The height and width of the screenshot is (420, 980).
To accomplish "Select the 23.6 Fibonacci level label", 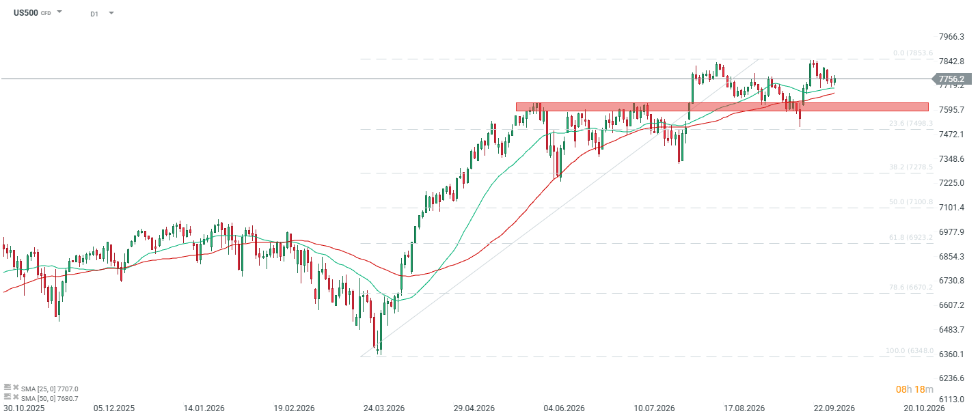I will pos(911,124).
